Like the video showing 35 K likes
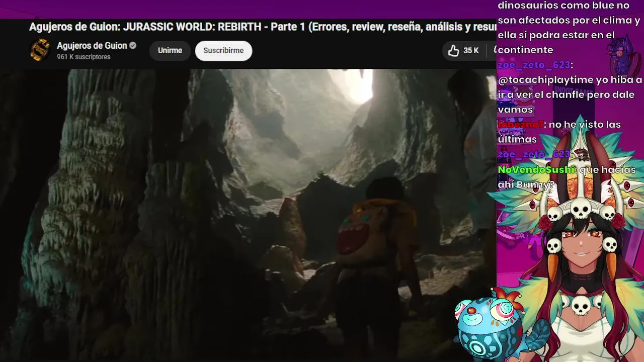The width and height of the screenshot is (644, 362). (463, 50)
